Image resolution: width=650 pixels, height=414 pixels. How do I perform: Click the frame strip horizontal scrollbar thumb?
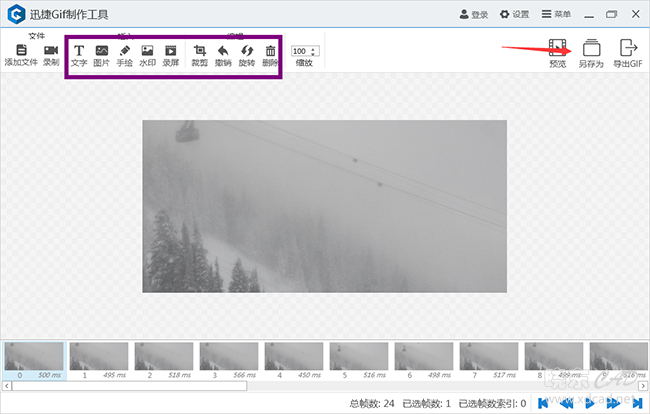pos(129,386)
